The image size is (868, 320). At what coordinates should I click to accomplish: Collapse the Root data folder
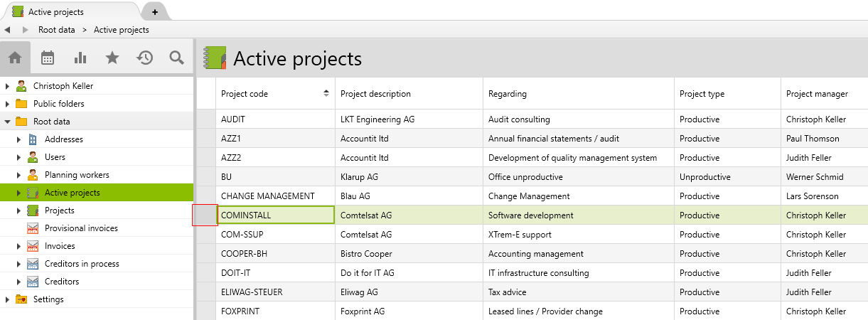[x=7, y=122]
